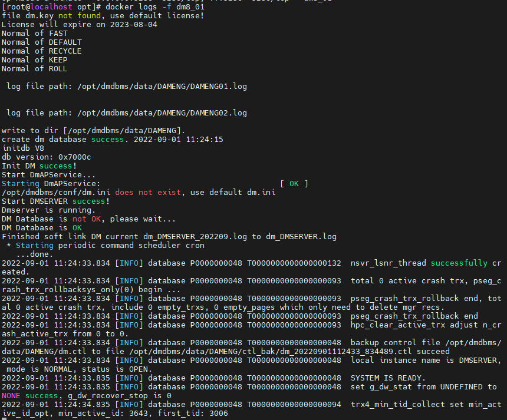The height and width of the screenshot is (420, 507).
Task: Click the 'Start DMSERVER success!' line
Action: pyautogui.click(x=55, y=201)
